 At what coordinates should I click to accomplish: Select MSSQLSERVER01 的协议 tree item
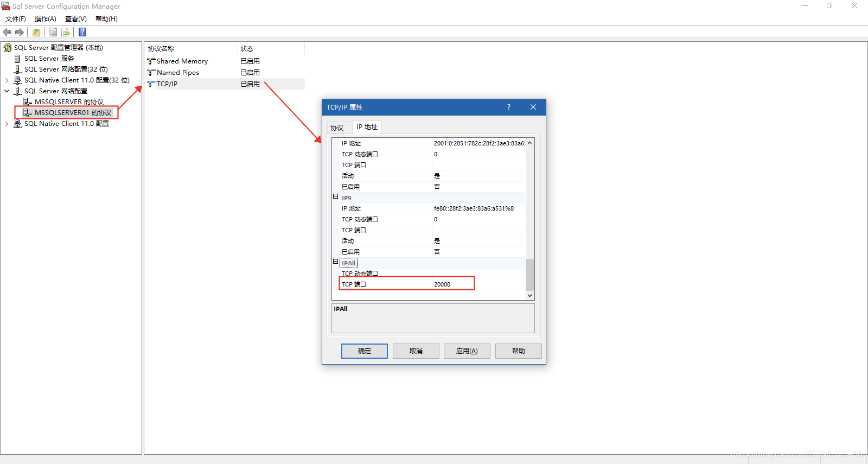click(x=73, y=113)
